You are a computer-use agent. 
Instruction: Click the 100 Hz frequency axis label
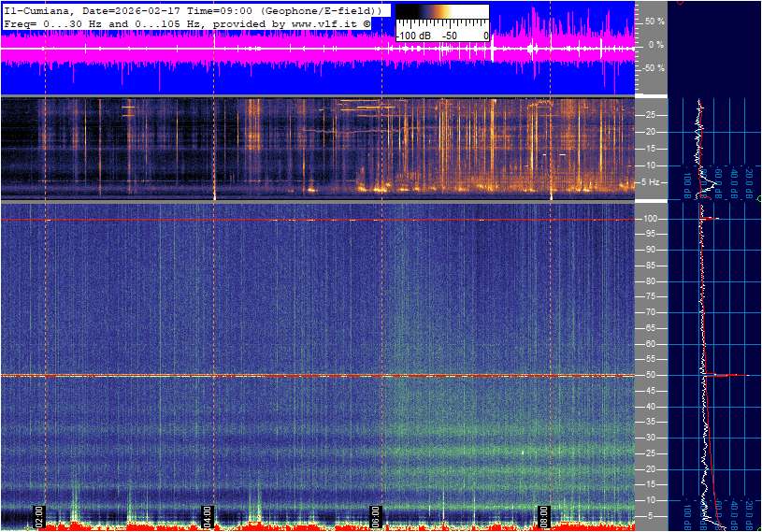click(x=653, y=219)
